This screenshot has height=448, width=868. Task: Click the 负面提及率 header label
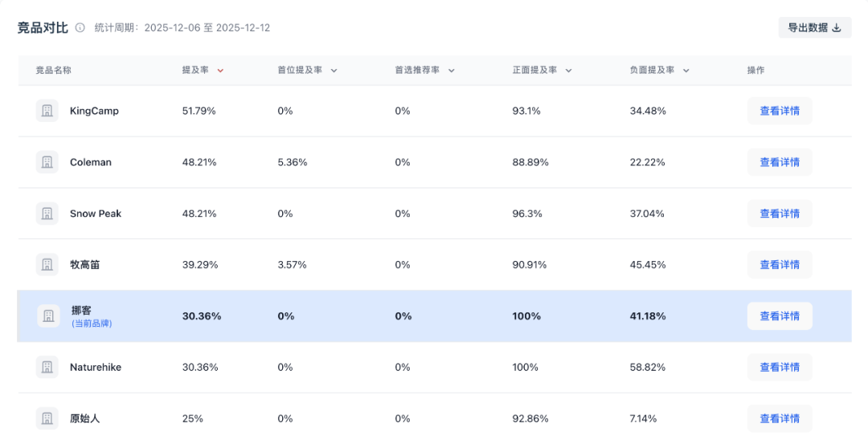[652, 70]
